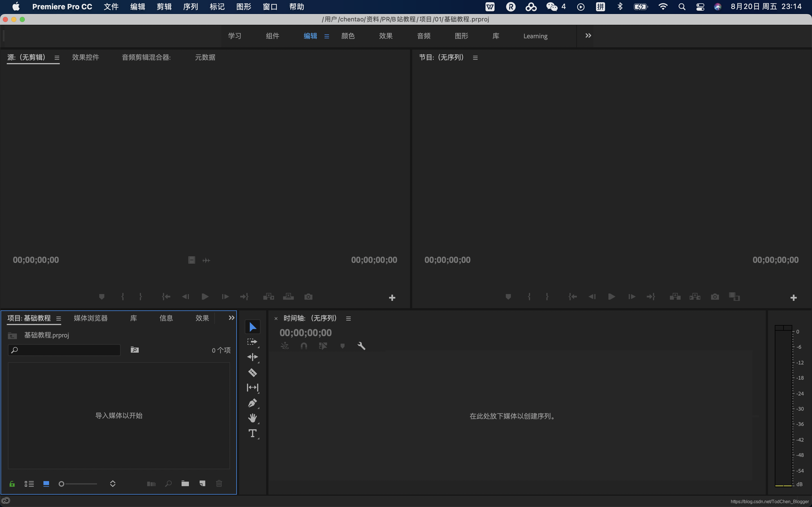Switch Project panel to list view
The height and width of the screenshot is (507, 812).
pos(29,484)
